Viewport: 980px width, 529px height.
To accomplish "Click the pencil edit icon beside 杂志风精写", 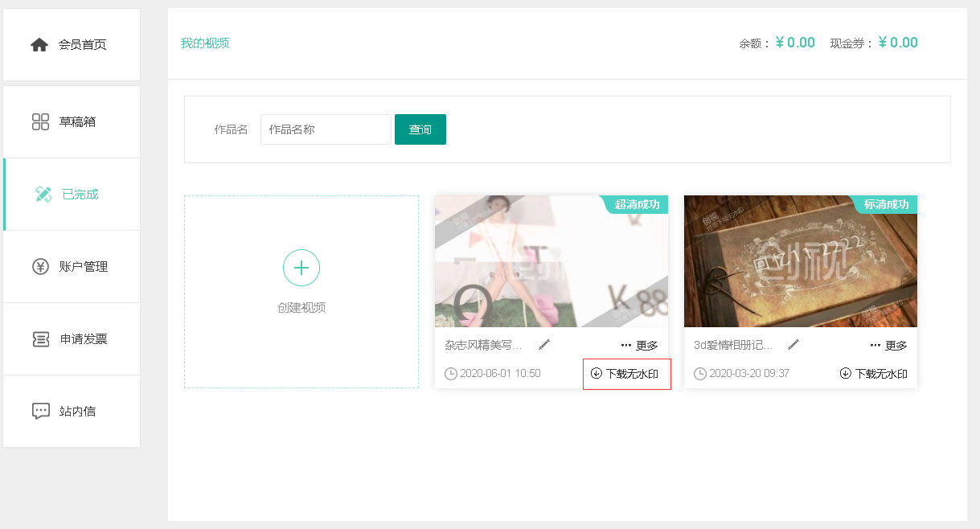I will tap(544, 345).
